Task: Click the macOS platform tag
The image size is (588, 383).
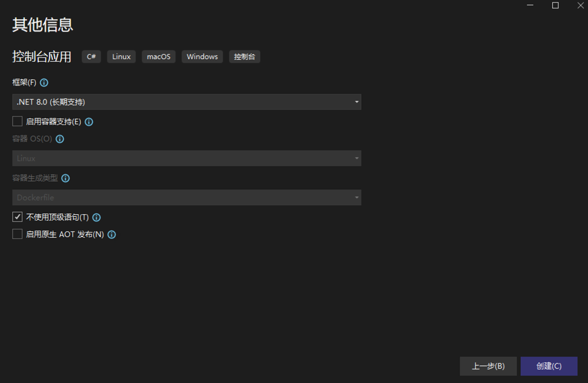Action: [159, 57]
